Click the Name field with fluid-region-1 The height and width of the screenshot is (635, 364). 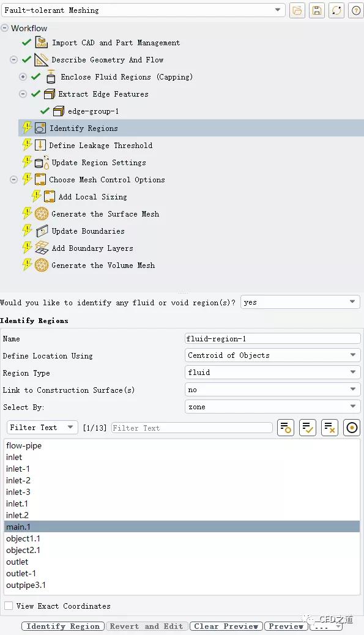pyautogui.click(x=272, y=338)
